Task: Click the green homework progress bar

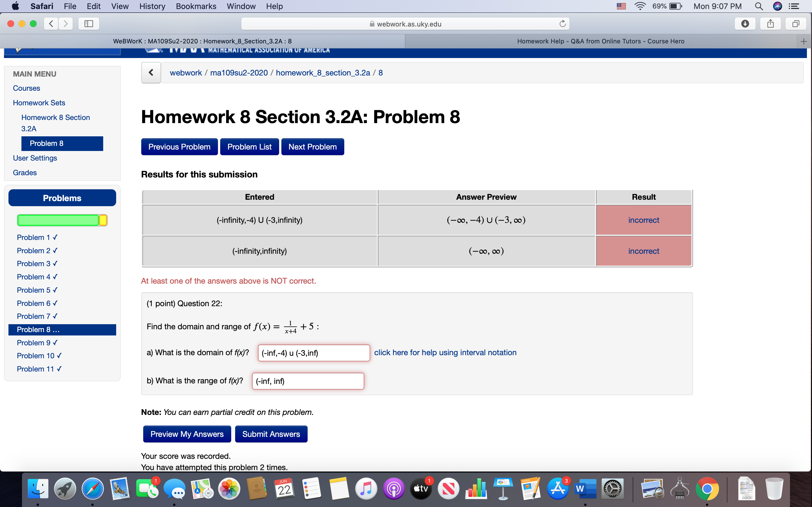Action: 58,220
